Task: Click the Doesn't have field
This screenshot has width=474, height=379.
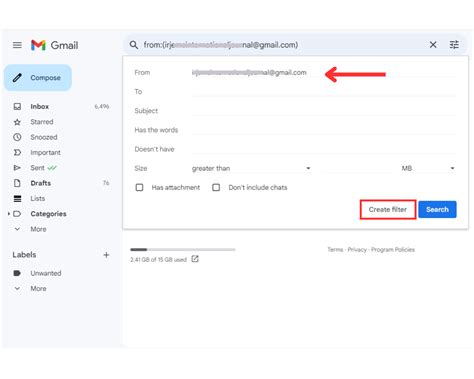Action: click(x=323, y=149)
